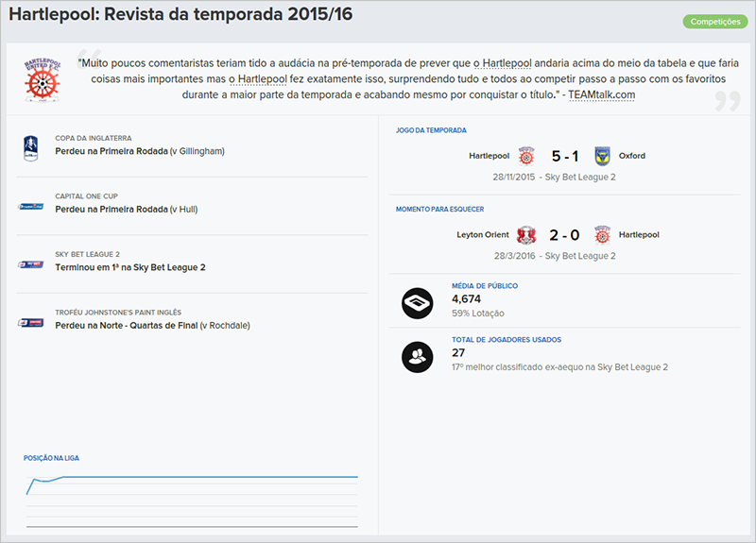Click the Oxford team name
756x543 pixels.
point(632,156)
